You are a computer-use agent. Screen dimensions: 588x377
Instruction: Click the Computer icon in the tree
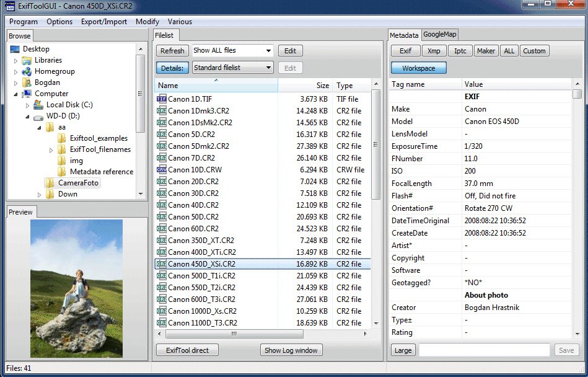click(x=27, y=94)
